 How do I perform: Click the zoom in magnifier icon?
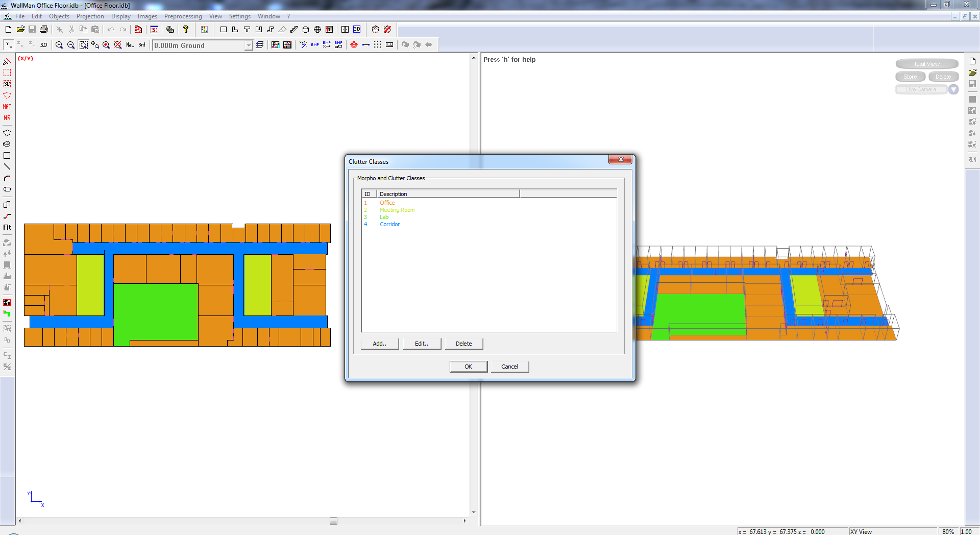[x=59, y=45]
